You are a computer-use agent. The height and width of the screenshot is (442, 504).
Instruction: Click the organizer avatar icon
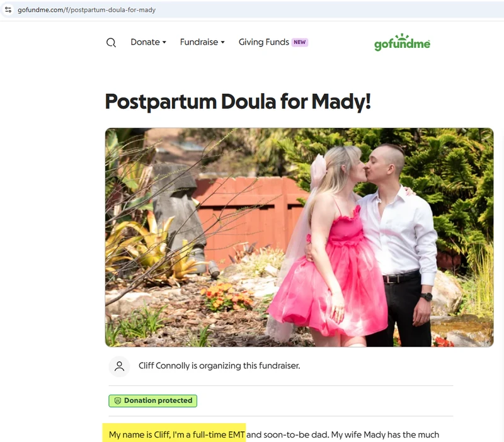pos(119,366)
